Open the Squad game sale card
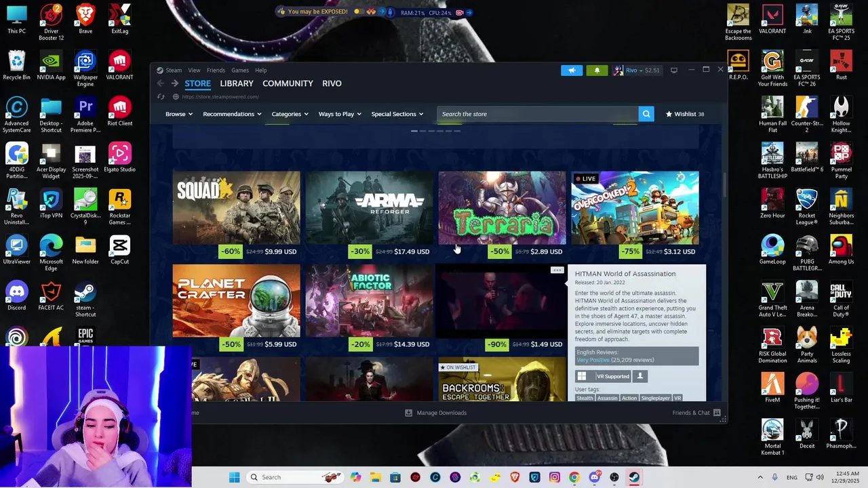This screenshot has height=488, width=868. pyautogui.click(x=236, y=215)
